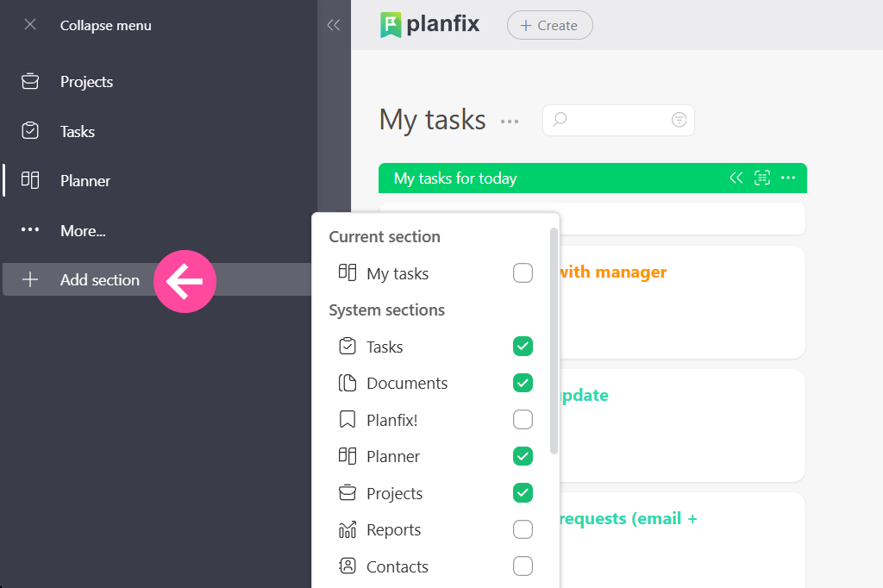Image resolution: width=883 pixels, height=588 pixels.
Task: Click the Create button
Action: pyautogui.click(x=549, y=25)
